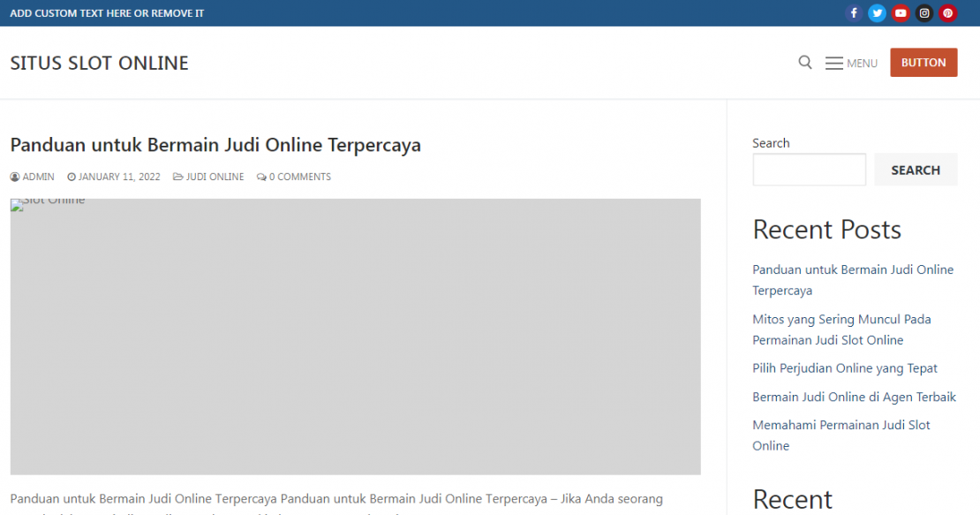Click the SITUS SLOT ONLINE site title
The height and width of the screenshot is (515, 980).
(x=100, y=63)
